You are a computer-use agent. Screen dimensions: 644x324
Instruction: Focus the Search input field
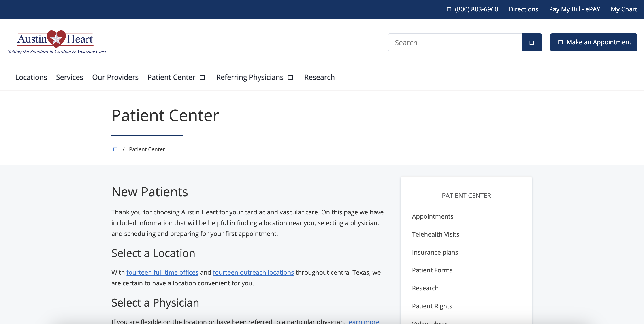pyautogui.click(x=455, y=42)
